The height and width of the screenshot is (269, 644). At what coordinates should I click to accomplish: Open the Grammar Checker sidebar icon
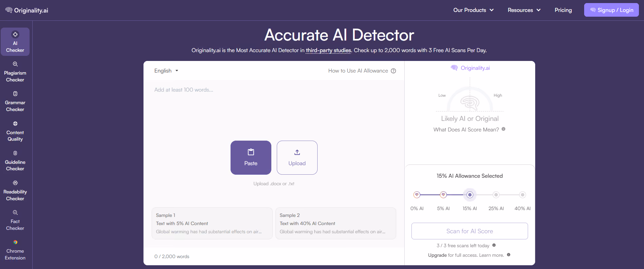tap(15, 94)
